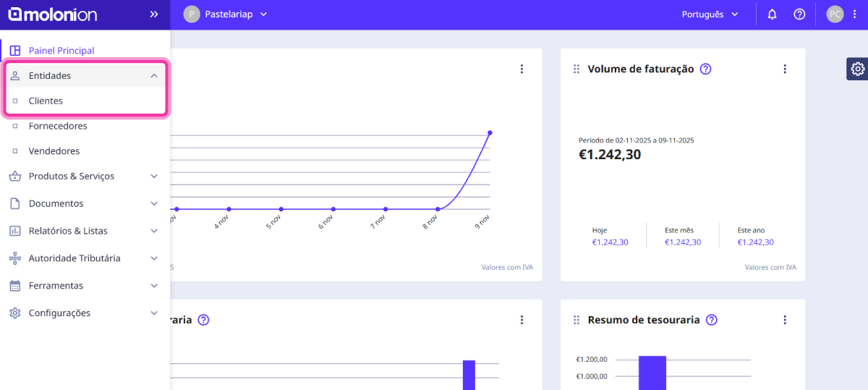
Task: Open Fornecedores from the sidebar
Action: 58,126
